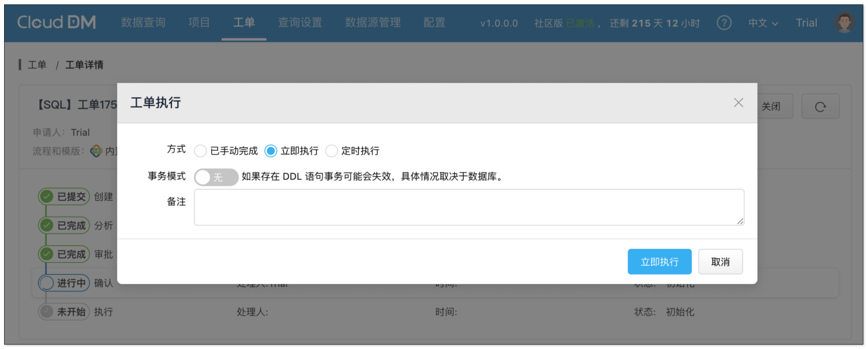The image size is (868, 349).
Task: Click into the 备注 text area
Action: pyautogui.click(x=468, y=207)
